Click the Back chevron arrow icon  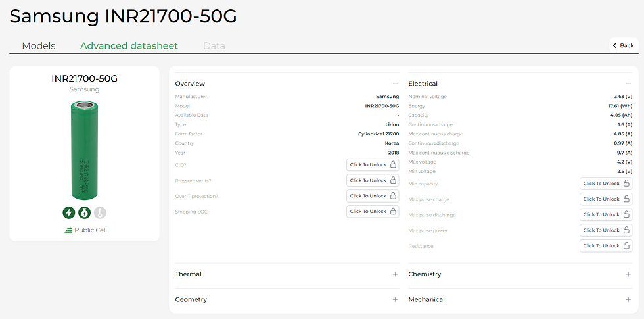(x=615, y=45)
